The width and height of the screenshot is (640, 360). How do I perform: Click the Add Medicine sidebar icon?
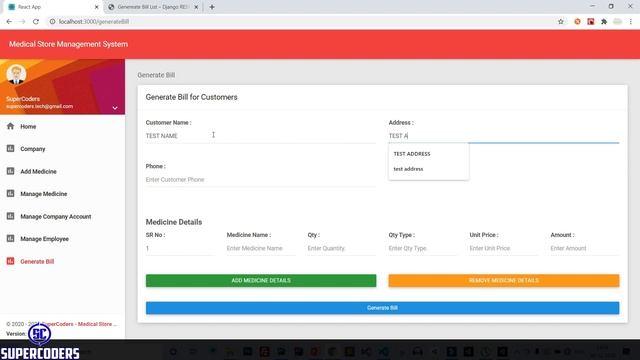coord(11,171)
